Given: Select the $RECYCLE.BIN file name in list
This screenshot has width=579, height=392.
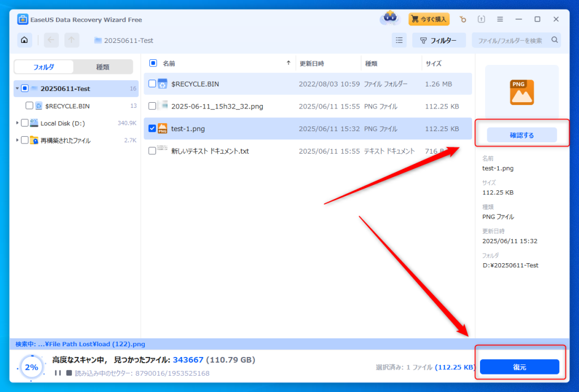Looking at the screenshot, I should coord(195,84).
